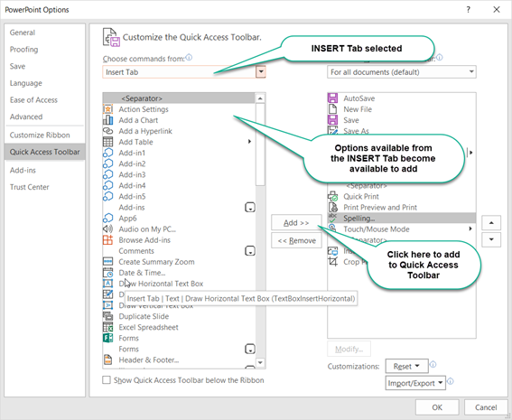Click the << Remove button
The width and height of the screenshot is (512, 420).
click(x=296, y=240)
